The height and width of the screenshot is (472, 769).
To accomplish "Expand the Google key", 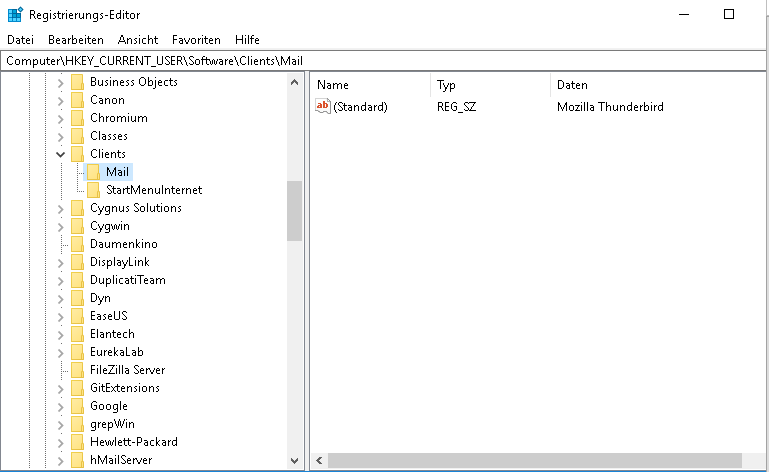I will (x=60, y=407).
